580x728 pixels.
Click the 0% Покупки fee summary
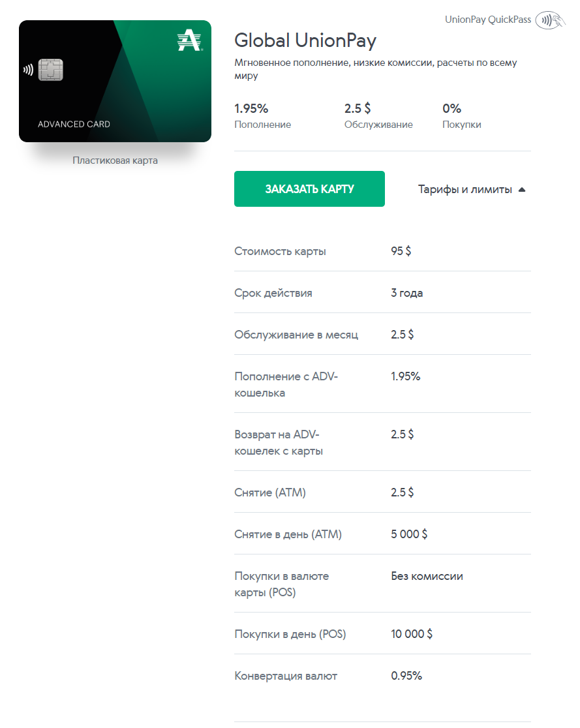pyautogui.click(x=461, y=116)
